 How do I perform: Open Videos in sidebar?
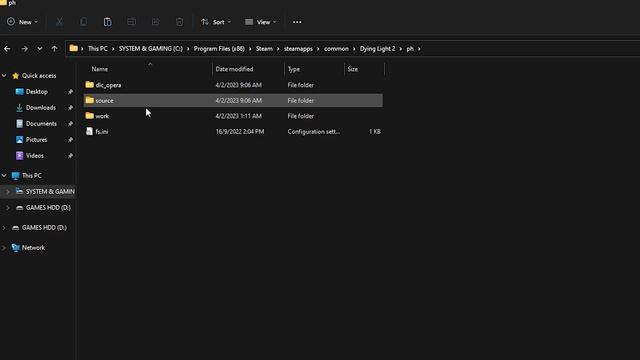coord(35,156)
